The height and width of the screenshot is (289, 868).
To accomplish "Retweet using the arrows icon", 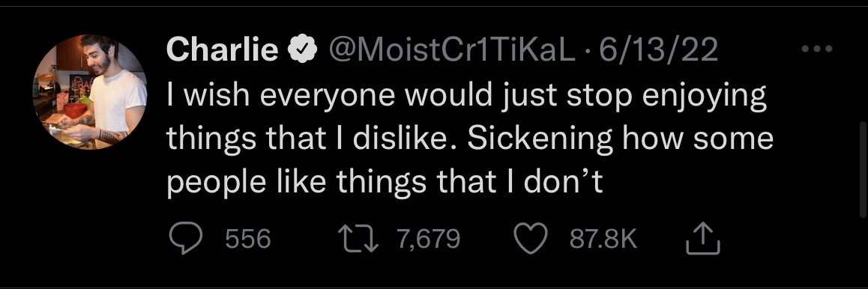I will 359,240.
